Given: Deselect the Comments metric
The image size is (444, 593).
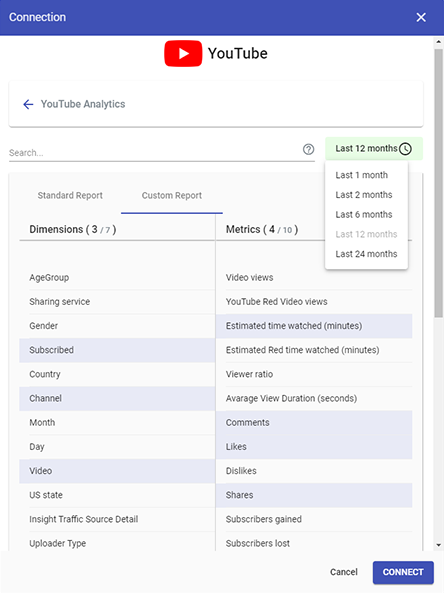Looking at the screenshot, I should click(x=314, y=423).
